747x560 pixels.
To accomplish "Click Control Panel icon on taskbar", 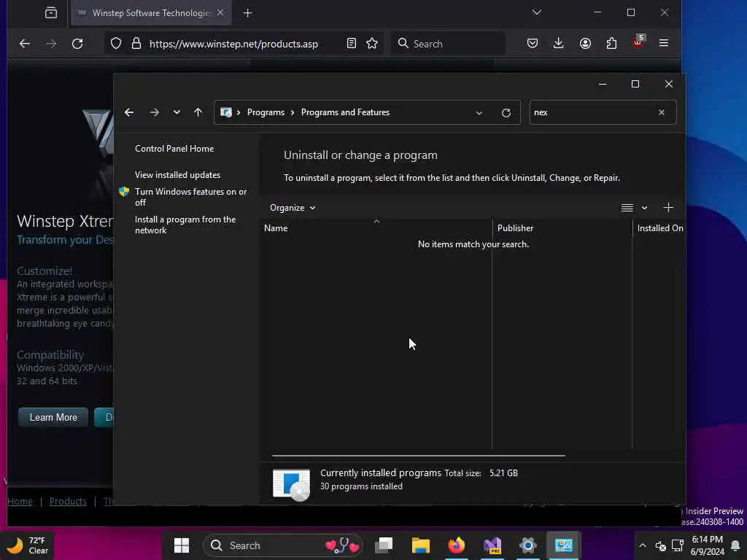I will (x=563, y=545).
